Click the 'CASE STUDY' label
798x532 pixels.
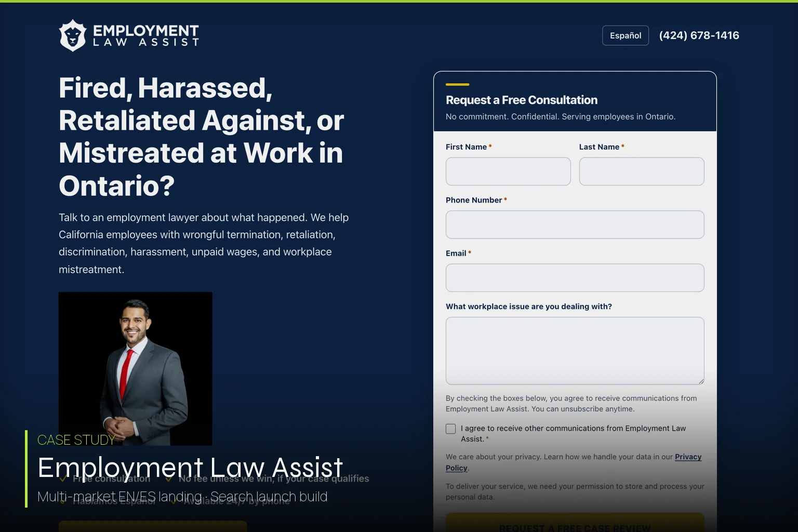point(76,440)
